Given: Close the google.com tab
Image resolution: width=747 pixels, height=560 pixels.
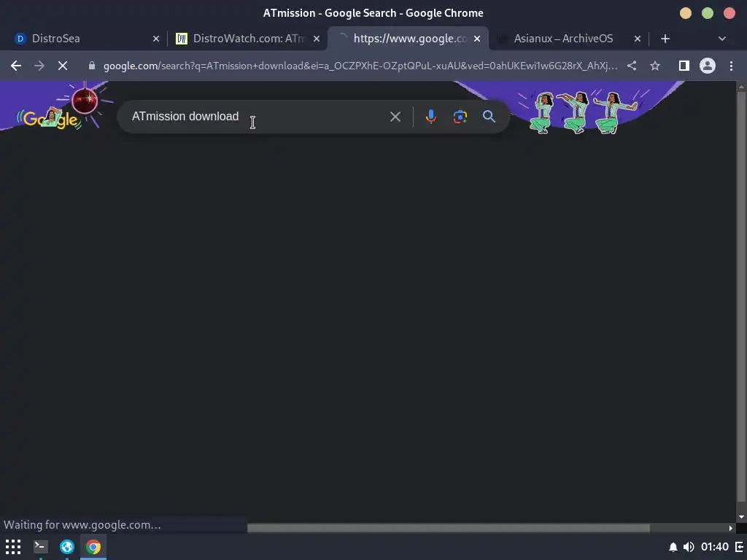Looking at the screenshot, I should click(477, 39).
